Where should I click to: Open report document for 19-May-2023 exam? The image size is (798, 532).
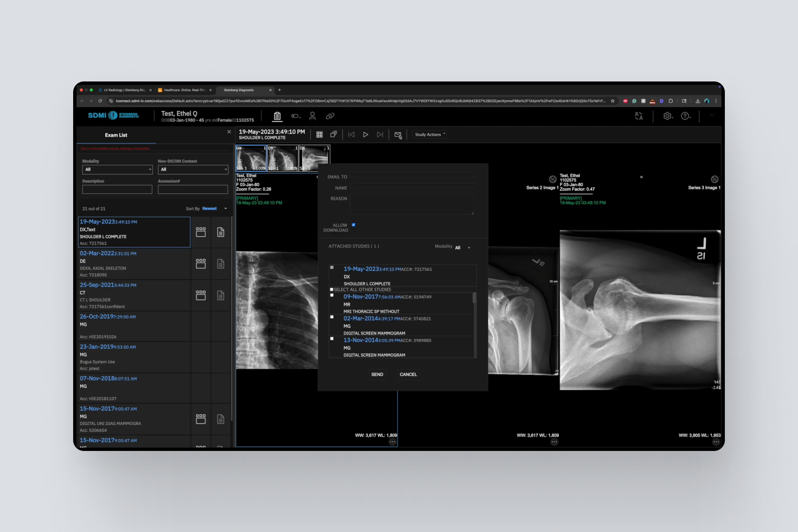point(221,232)
